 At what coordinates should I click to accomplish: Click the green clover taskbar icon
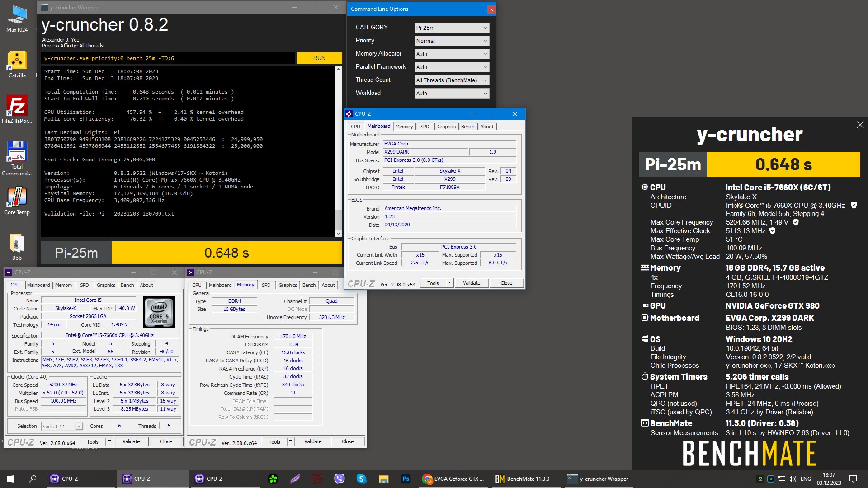pyautogui.click(x=273, y=479)
